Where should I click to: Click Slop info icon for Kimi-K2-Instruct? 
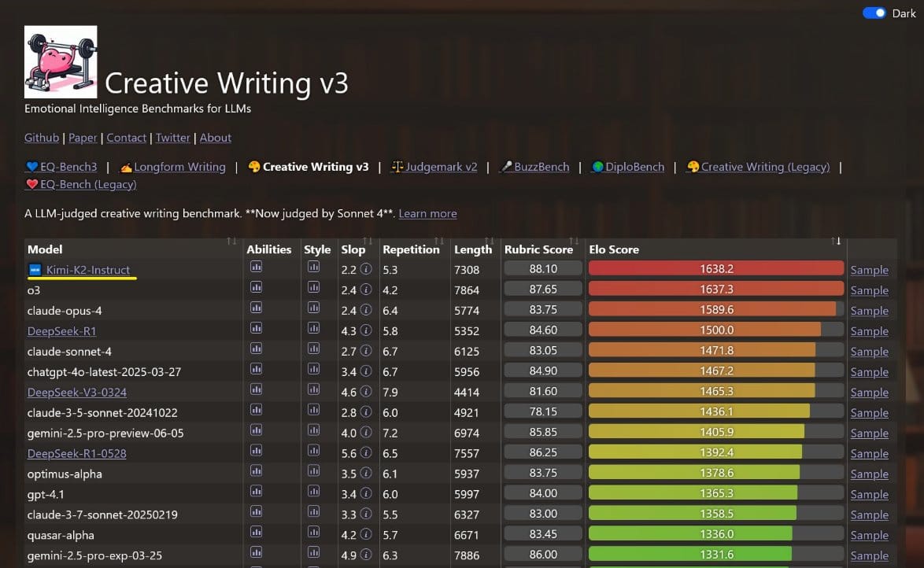(366, 269)
